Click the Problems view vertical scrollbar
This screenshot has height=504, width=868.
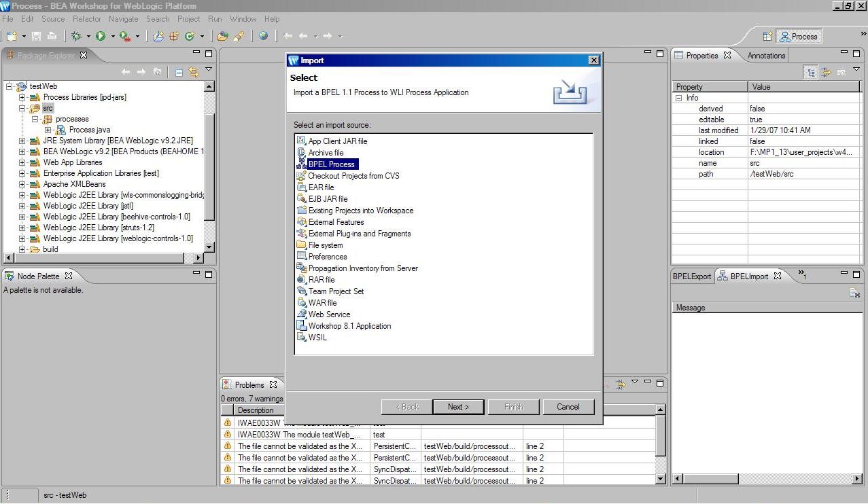(x=660, y=444)
